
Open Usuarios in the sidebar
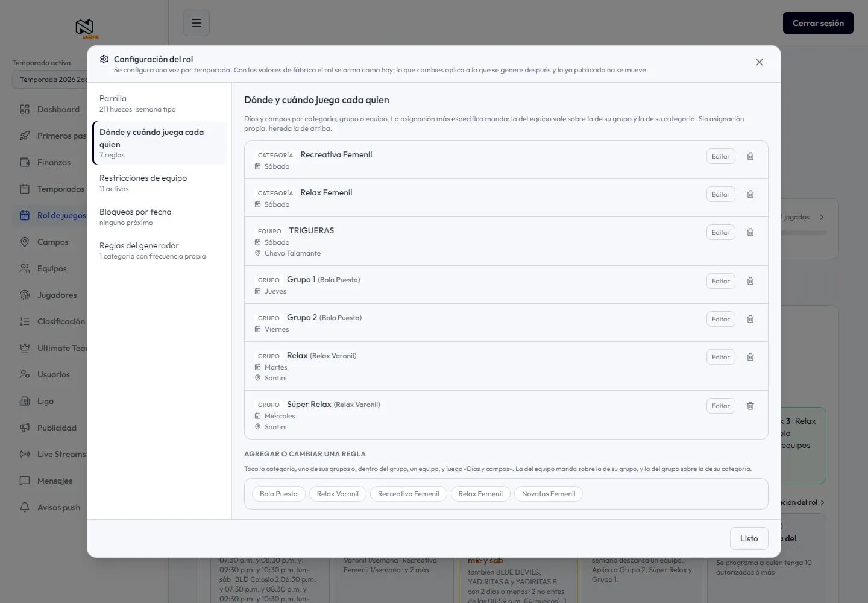click(x=50, y=374)
